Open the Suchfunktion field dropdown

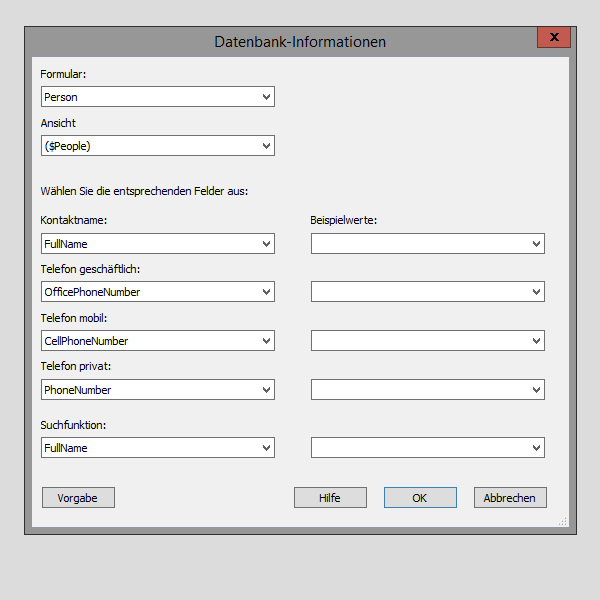(157, 448)
